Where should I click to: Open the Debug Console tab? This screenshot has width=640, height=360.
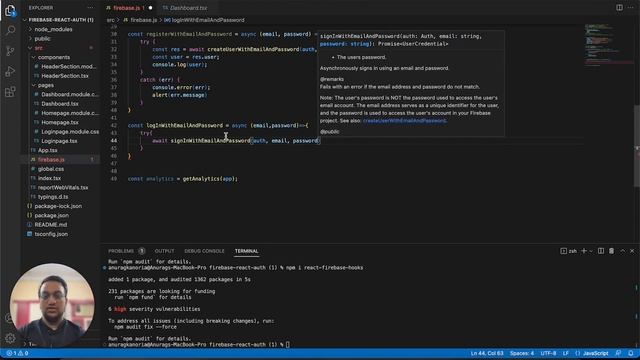[204, 251]
